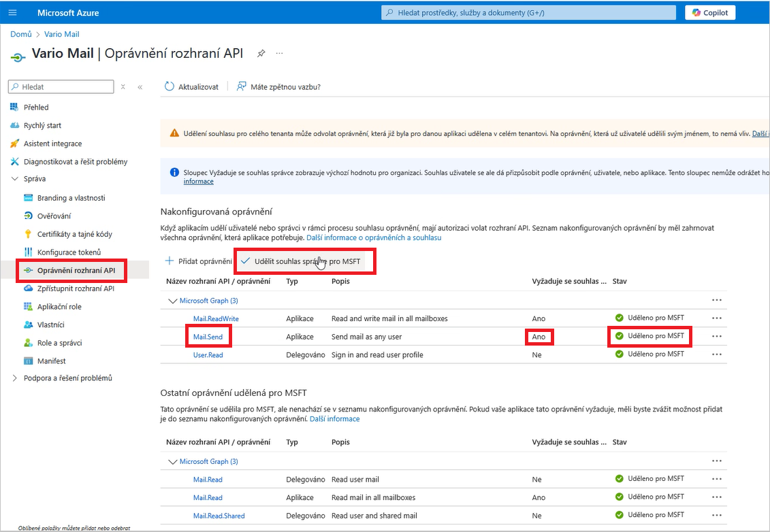Click Typ column header in configured permissions
770x532 pixels.
coord(292,281)
